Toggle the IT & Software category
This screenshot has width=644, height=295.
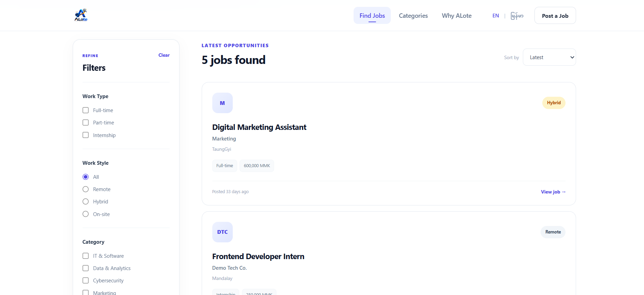(86, 256)
